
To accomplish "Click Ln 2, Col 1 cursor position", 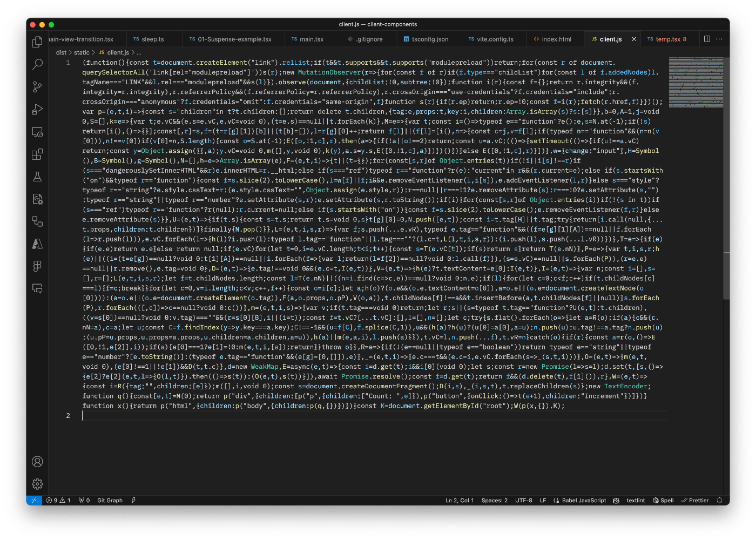I will tap(460, 501).
